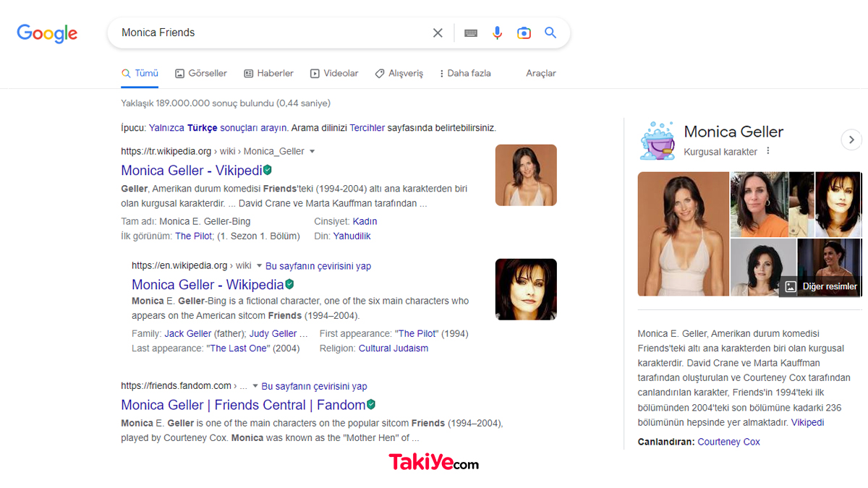Open Monica Geller - Vikipedi result

click(x=192, y=171)
